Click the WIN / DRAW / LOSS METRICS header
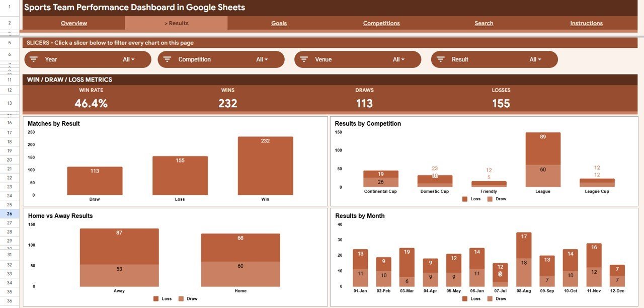 (x=69, y=80)
